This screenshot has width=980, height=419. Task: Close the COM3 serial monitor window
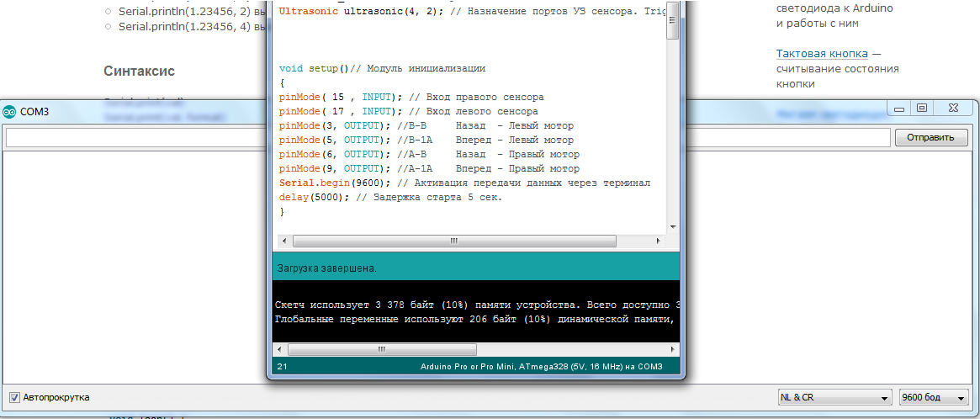tap(953, 108)
